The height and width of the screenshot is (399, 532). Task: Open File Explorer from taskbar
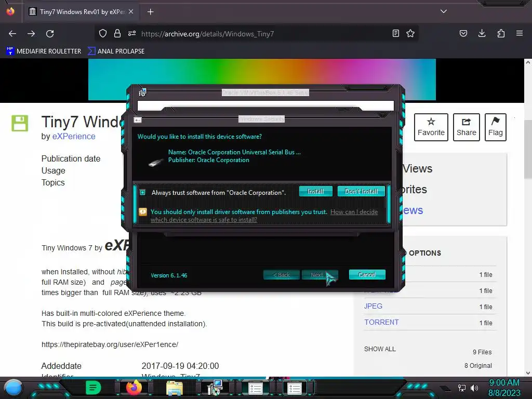(x=175, y=388)
